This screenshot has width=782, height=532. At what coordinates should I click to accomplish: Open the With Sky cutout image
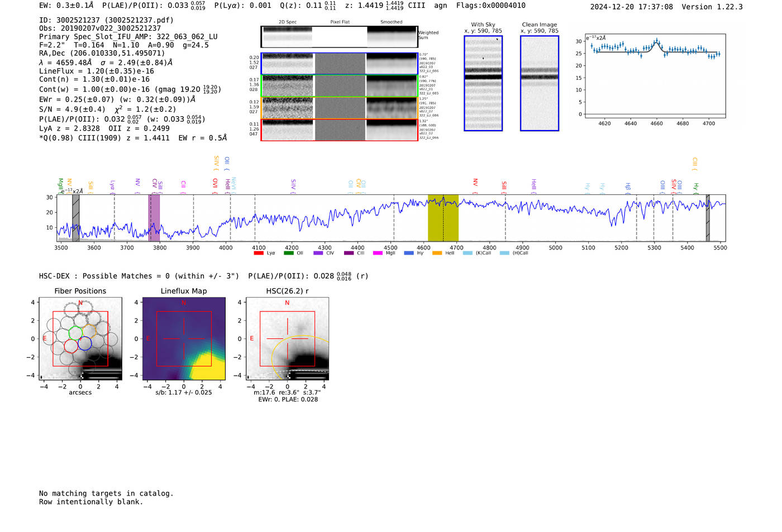click(x=483, y=84)
